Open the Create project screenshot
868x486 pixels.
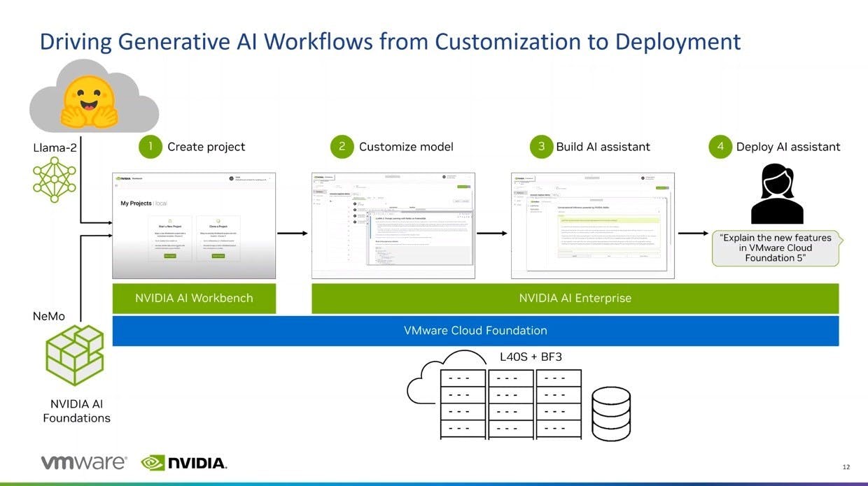tap(194, 226)
